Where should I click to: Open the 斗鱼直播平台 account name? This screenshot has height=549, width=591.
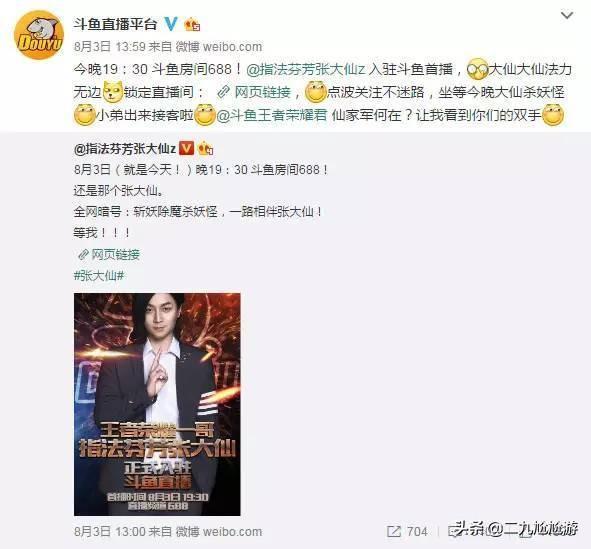pyautogui.click(x=115, y=24)
